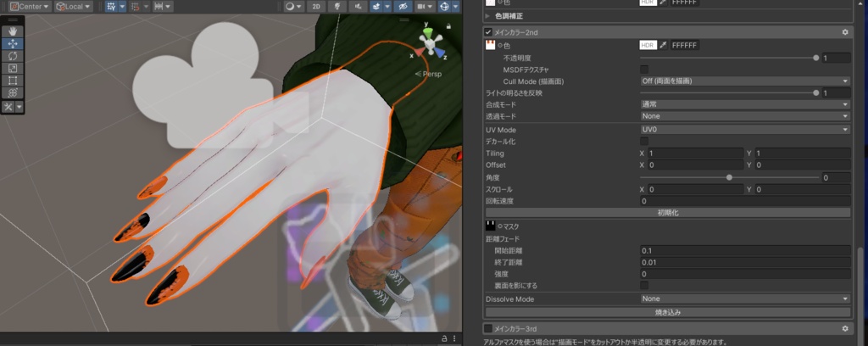Adjust the 角度 slider
Viewport: 868px width, 346px height.
coord(729,177)
